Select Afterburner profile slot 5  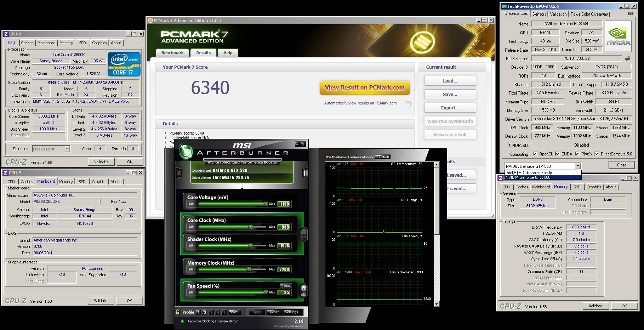224,312
